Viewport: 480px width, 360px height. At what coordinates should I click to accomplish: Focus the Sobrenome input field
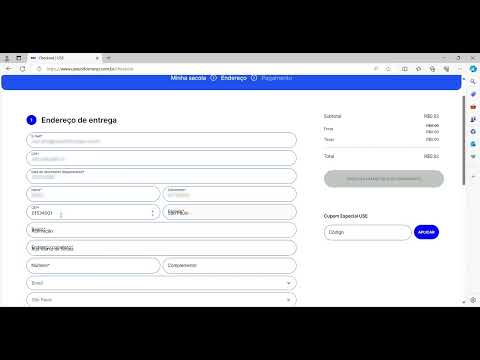pyautogui.click(x=229, y=194)
